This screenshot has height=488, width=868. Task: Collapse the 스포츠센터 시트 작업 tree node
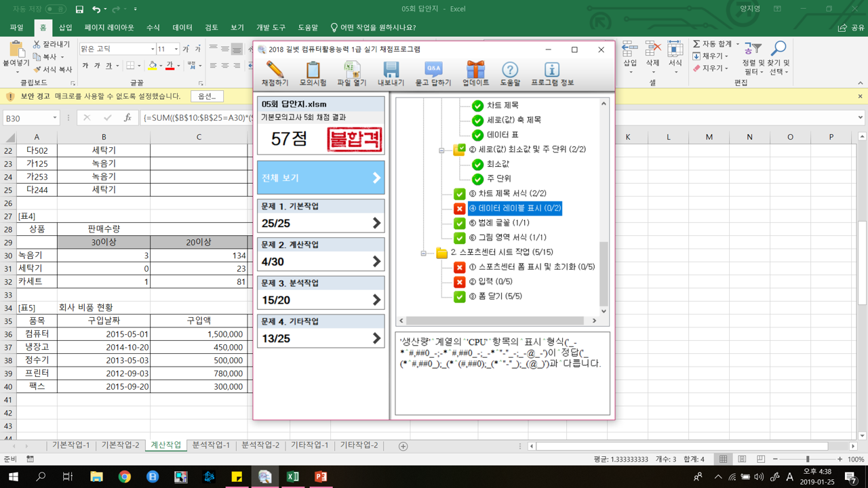click(x=423, y=253)
